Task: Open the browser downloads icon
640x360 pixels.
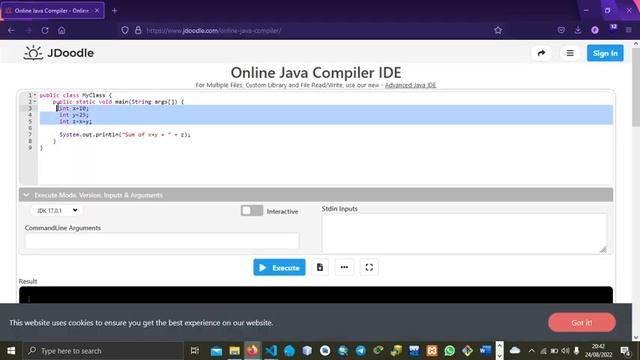Action: point(578,30)
